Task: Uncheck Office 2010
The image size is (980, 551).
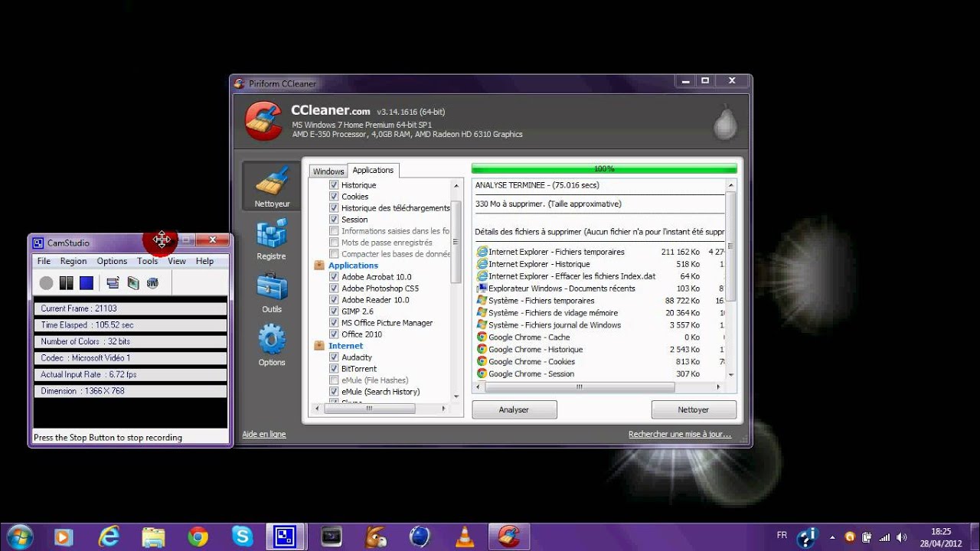Action: [334, 334]
